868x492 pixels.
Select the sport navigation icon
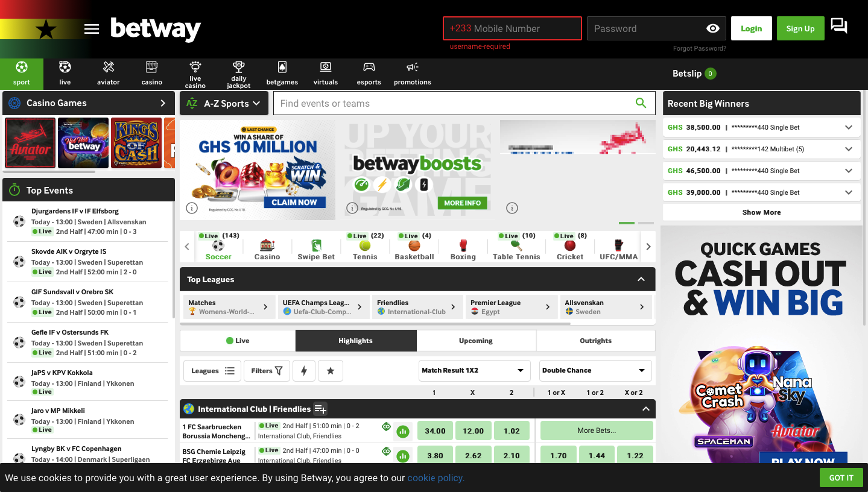[22, 67]
